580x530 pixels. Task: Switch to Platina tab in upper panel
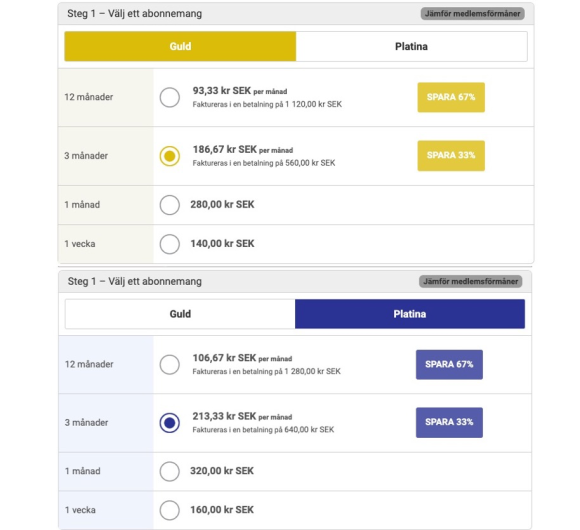coord(411,46)
